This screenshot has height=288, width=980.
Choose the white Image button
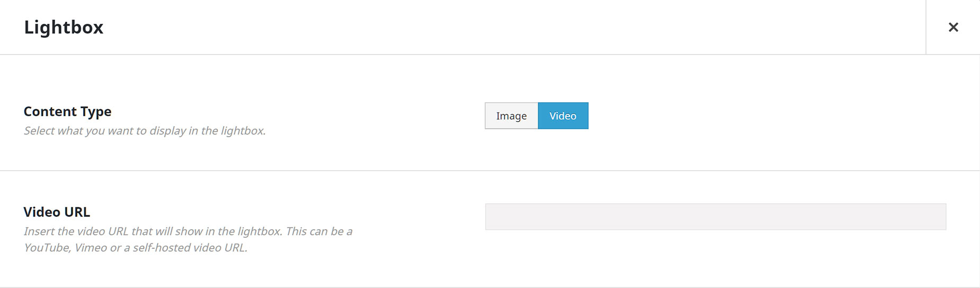[x=511, y=116]
